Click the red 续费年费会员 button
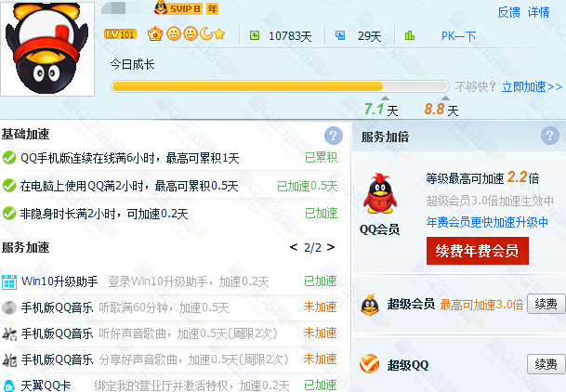 point(478,251)
